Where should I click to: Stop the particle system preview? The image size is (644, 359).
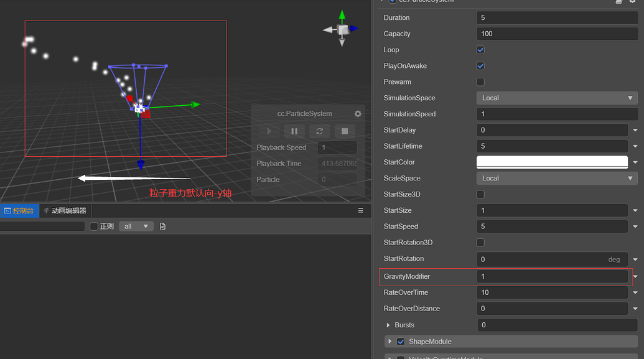click(345, 131)
